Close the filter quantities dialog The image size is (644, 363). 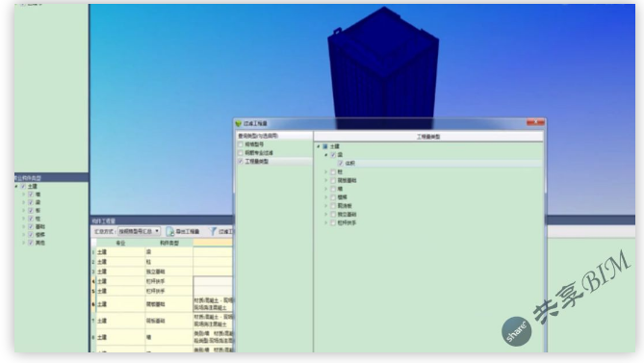[535, 122]
